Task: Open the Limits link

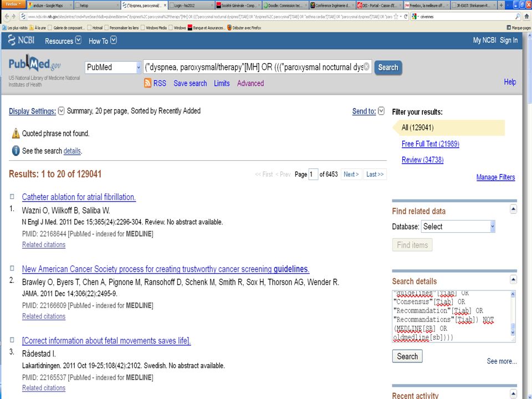Action: [222, 83]
